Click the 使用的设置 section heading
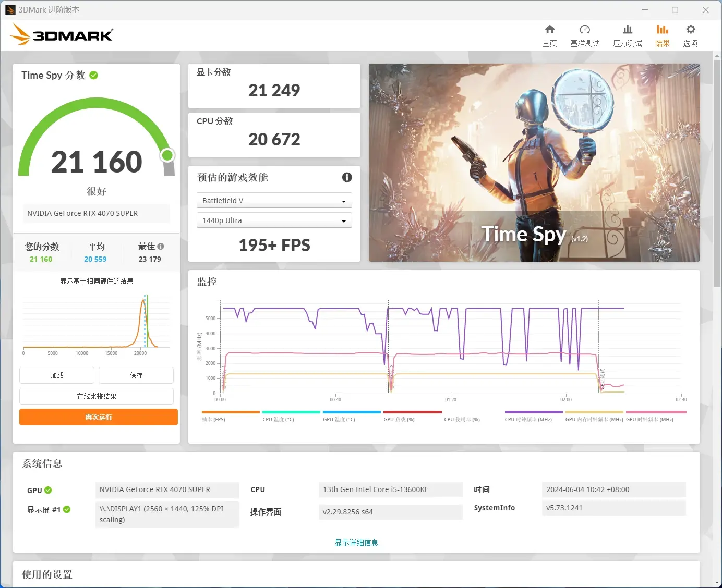 [x=47, y=574]
